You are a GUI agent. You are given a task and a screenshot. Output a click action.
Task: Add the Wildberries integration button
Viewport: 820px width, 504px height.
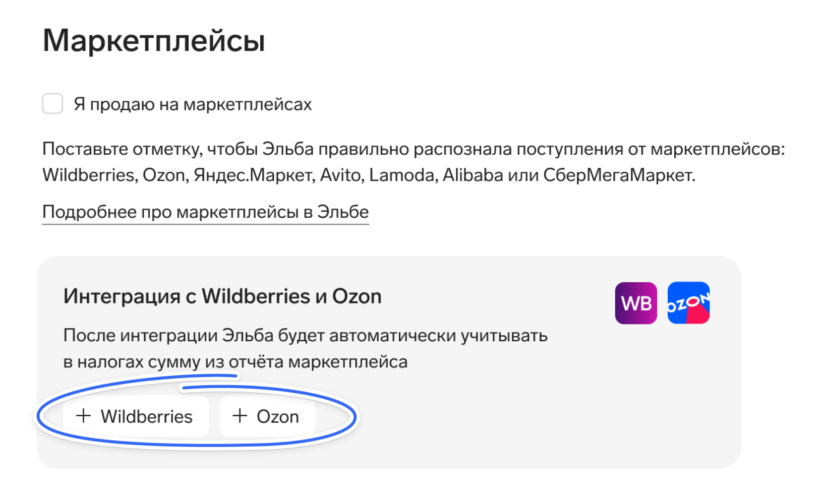[136, 416]
